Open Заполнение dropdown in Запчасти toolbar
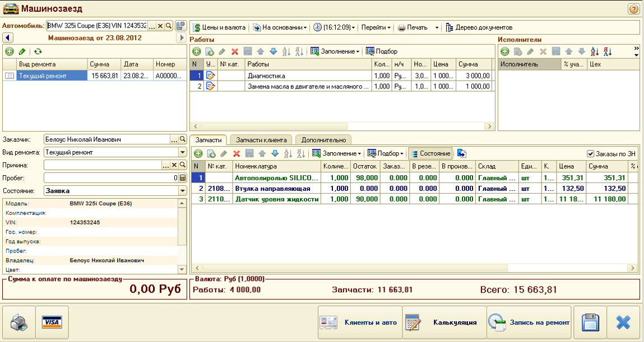The image size is (644, 342). pyautogui.click(x=337, y=153)
